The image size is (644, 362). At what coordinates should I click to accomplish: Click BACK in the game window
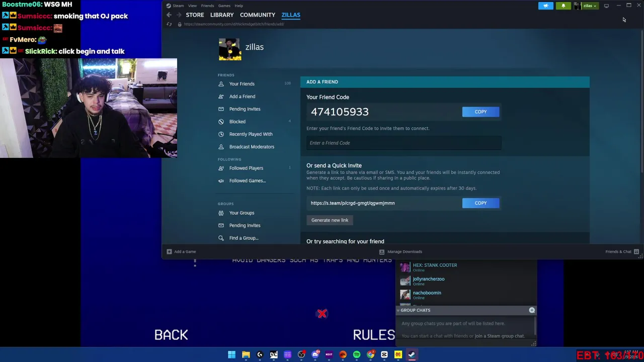click(171, 335)
